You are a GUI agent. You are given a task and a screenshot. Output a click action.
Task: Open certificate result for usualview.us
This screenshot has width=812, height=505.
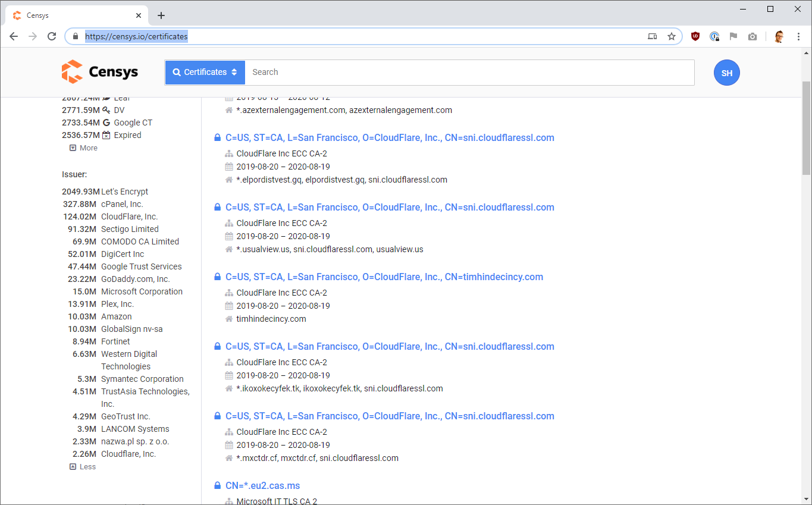390,207
